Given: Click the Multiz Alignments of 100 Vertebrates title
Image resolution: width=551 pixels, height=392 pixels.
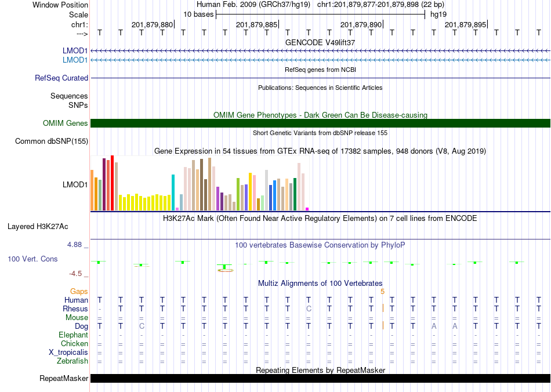Looking at the screenshot, I should click(320, 283).
